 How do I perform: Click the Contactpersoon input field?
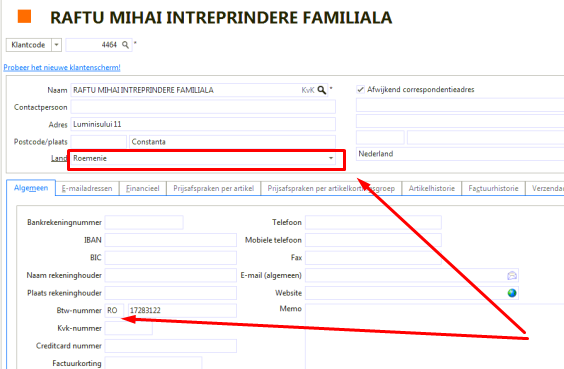point(203,107)
